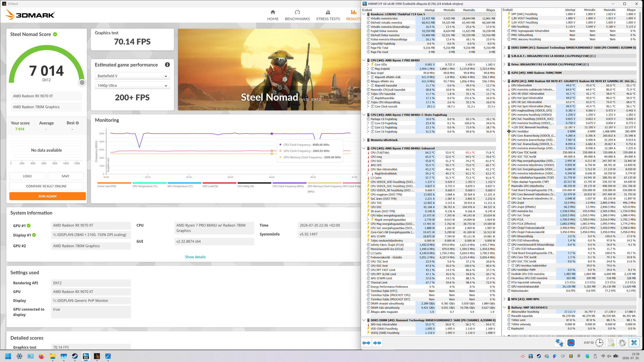Close sensors with the blue X in HWiNFO
This screenshot has height=362, width=644.
coord(634,342)
